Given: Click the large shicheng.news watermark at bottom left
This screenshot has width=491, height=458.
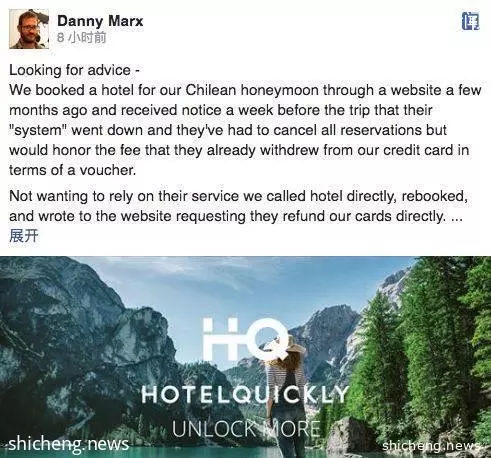Looking at the screenshot, I should pos(69,444).
